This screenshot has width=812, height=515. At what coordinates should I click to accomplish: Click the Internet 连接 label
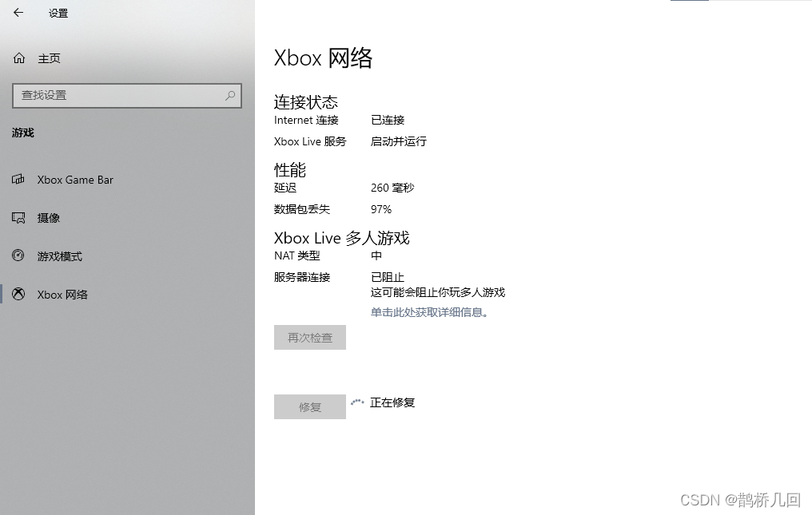[306, 120]
